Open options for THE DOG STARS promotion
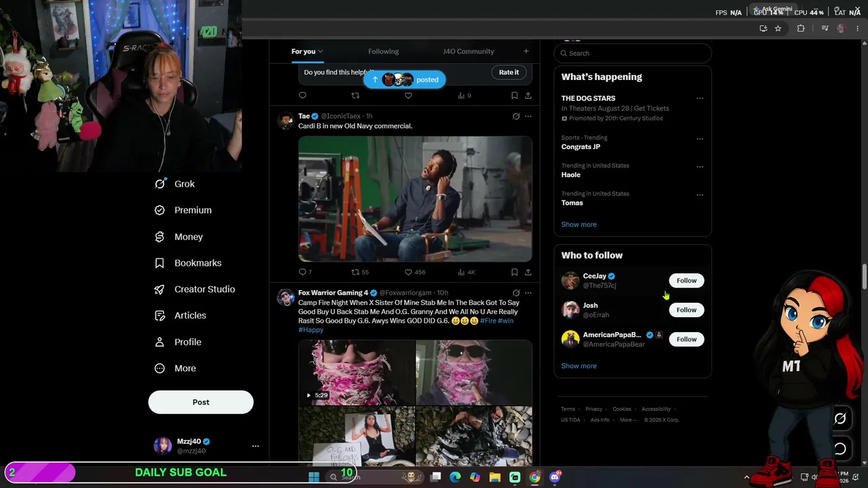 click(x=700, y=98)
